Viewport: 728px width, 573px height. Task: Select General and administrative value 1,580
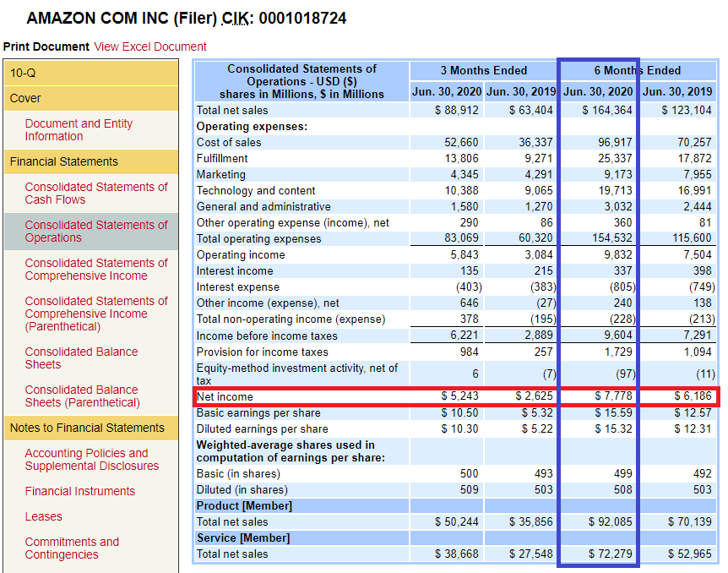tap(464, 206)
